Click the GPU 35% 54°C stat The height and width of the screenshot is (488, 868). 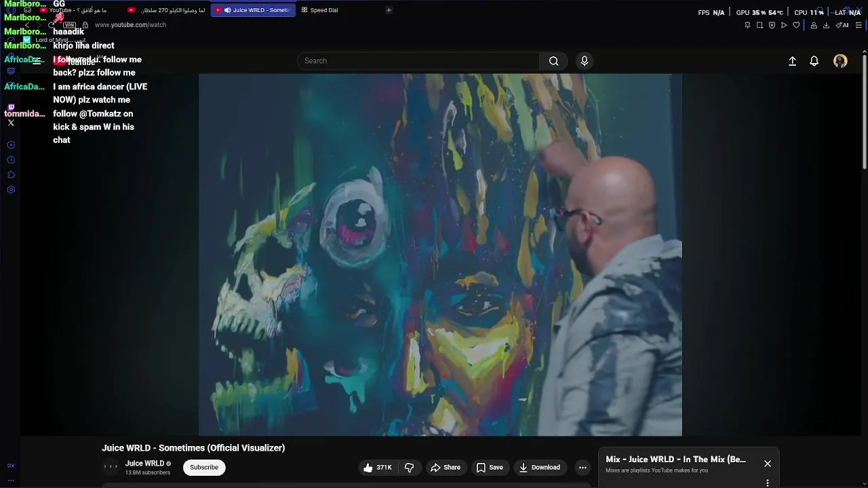pyautogui.click(x=759, y=12)
